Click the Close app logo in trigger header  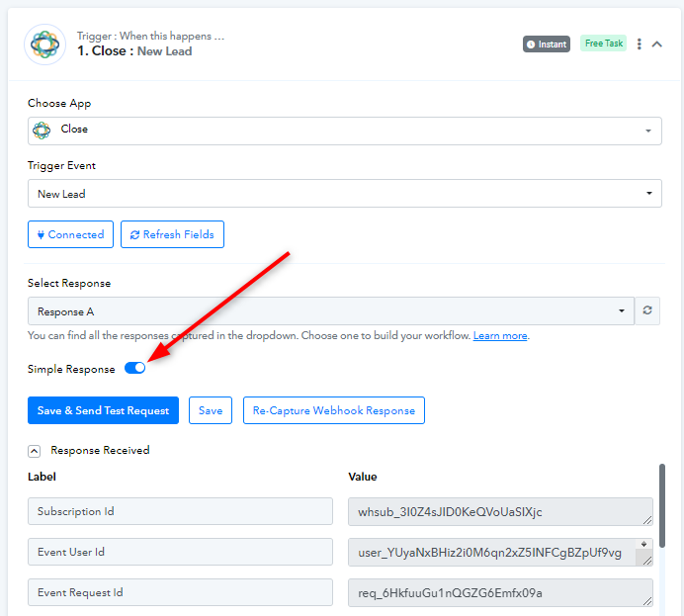(44, 44)
